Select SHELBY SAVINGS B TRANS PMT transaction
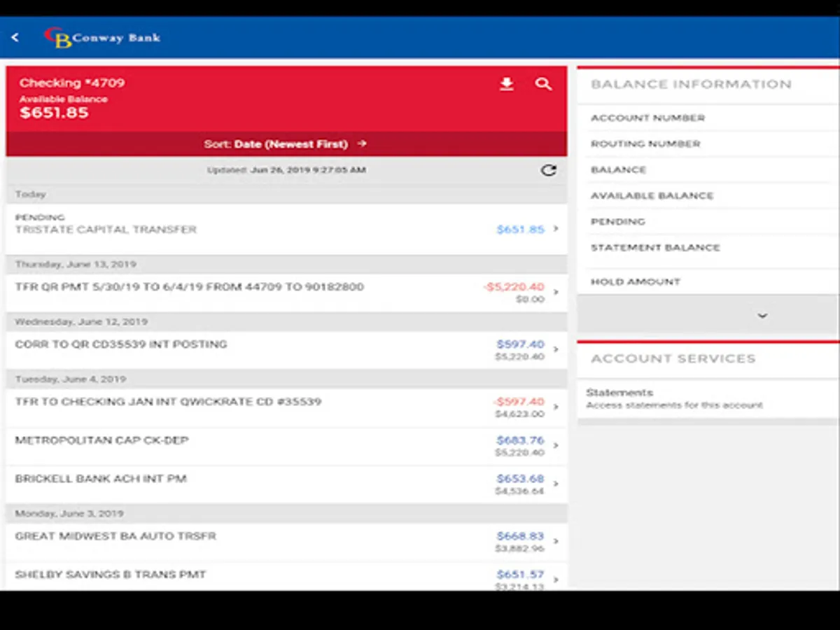 point(286,576)
